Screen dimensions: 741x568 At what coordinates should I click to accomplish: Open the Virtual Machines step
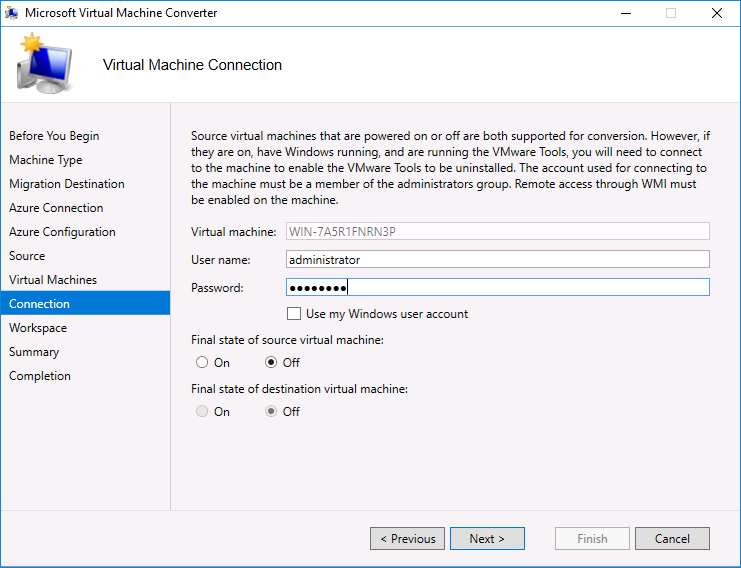coord(53,280)
